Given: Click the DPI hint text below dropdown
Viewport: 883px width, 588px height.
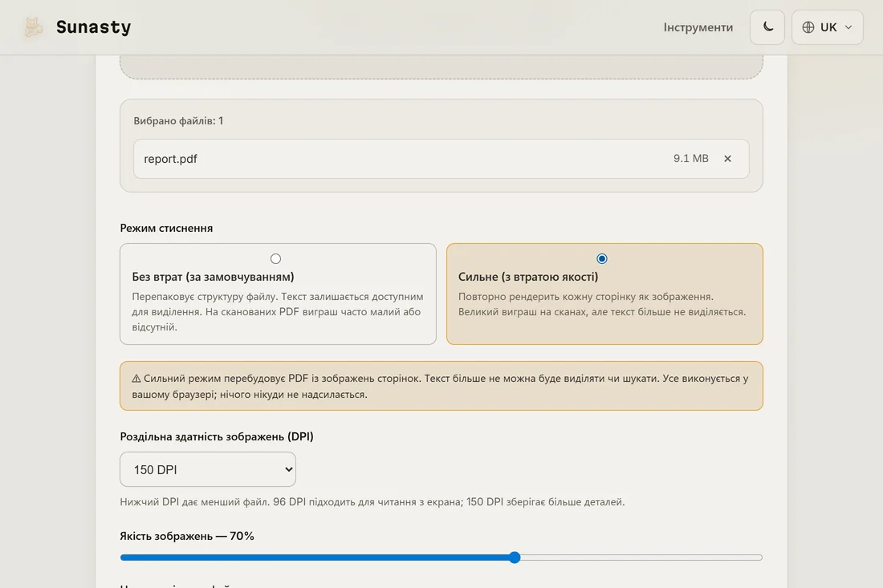Looking at the screenshot, I should (372, 502).
